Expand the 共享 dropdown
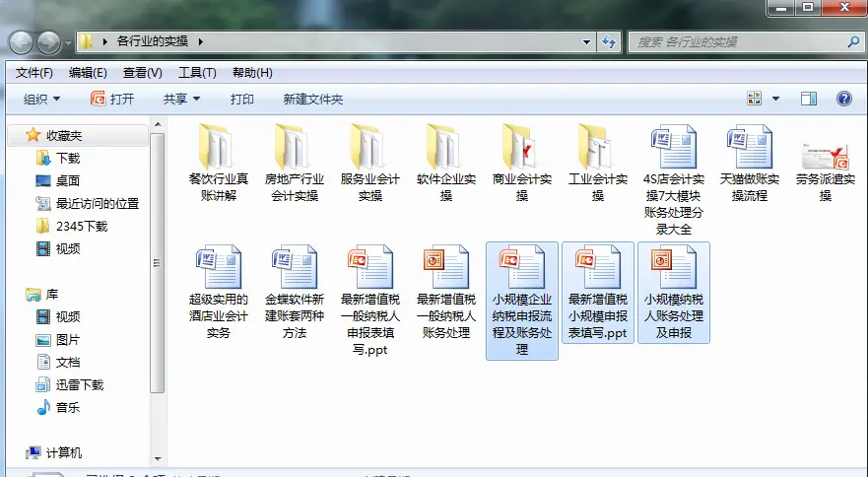This screenshot has width=868, height=477. (181, 100)
